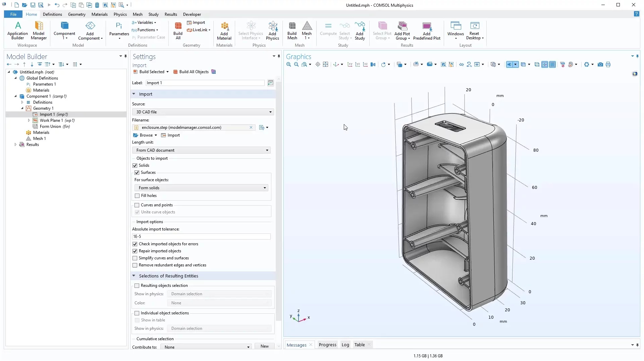Open the Progress tab
Viewport: 644px width, 361px height.
pos(327,345)
